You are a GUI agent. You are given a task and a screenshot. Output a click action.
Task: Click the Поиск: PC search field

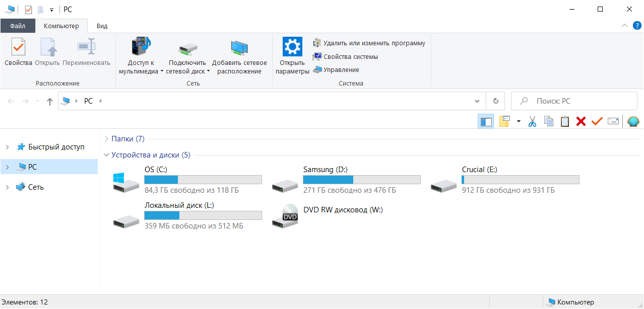579,101
